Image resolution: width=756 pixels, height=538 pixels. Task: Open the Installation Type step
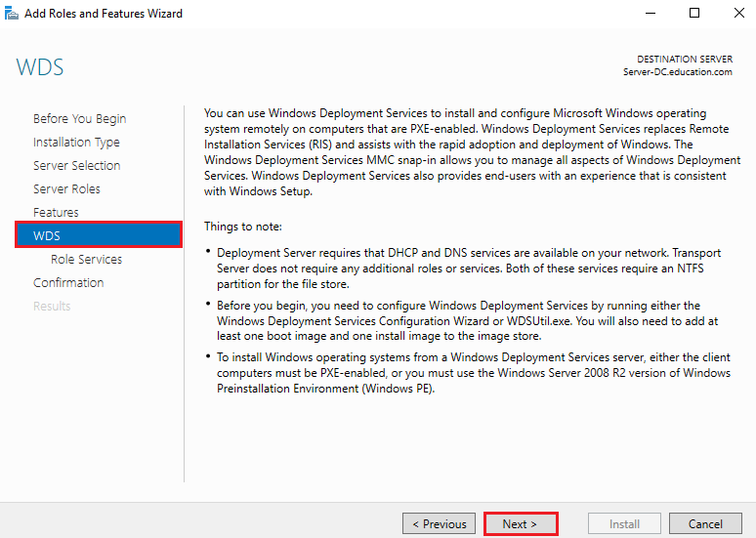(x=76, y=143)
